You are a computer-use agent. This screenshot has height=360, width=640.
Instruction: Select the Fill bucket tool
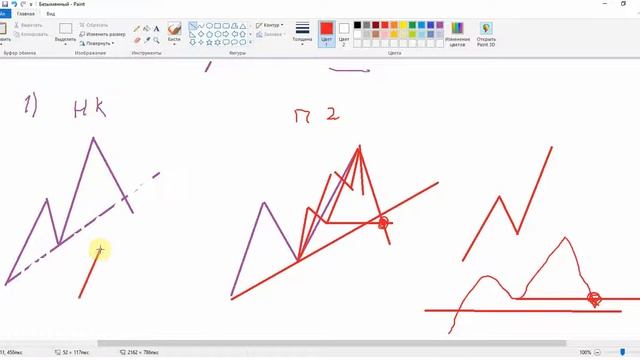[x=147, y=29]
